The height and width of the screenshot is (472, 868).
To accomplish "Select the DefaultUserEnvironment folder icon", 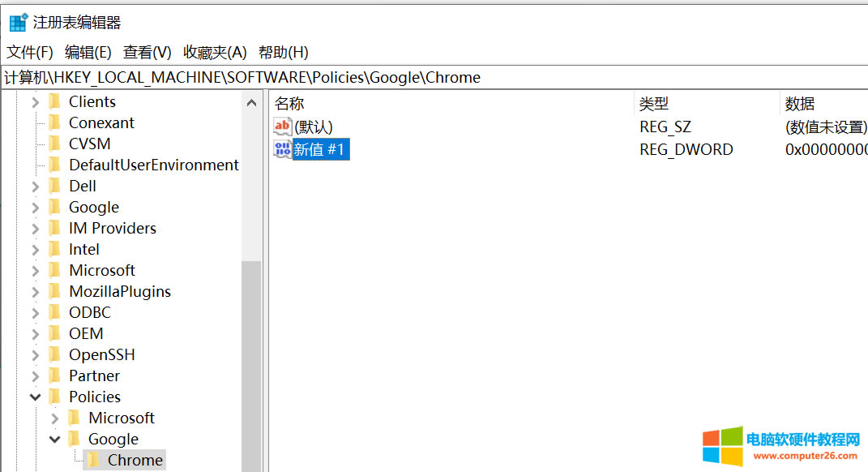I will click(55, 165).
